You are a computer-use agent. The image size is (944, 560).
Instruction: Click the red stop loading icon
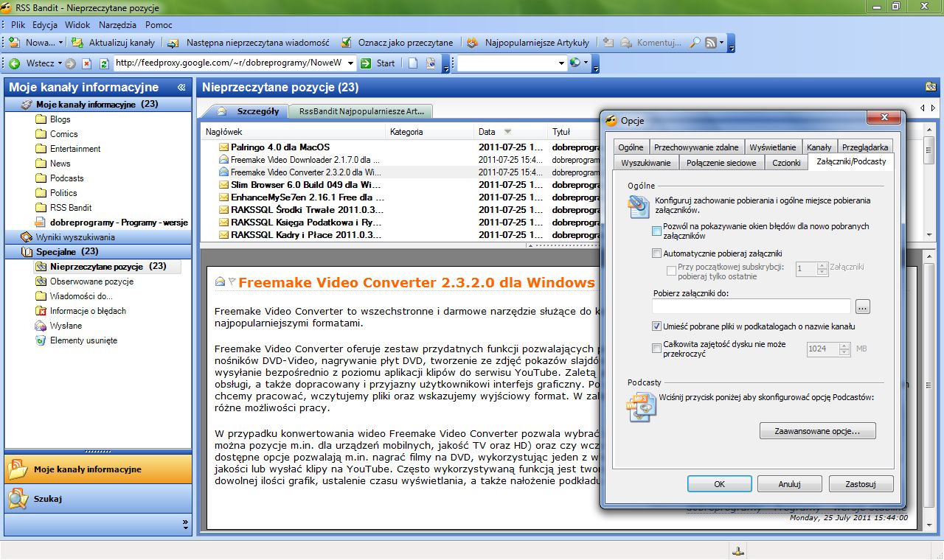click(x=87, y=63)
